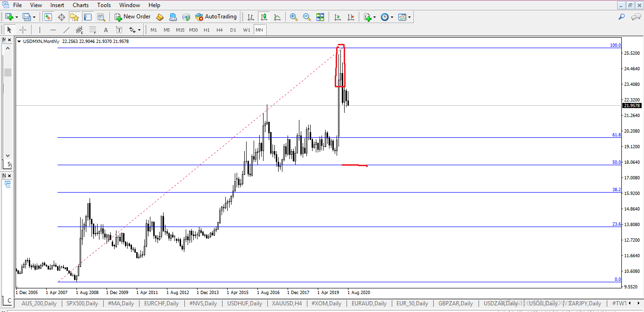Zoom in on the chart

click(294, 17)
